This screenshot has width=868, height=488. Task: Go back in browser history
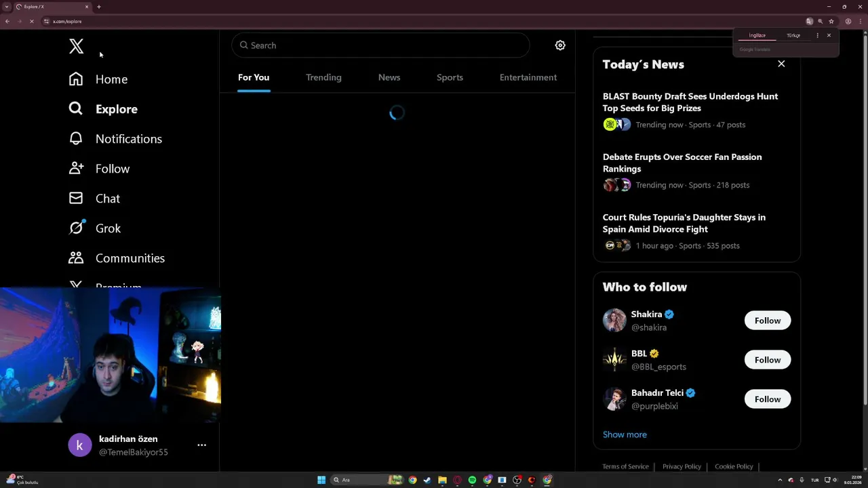point(7,22)
